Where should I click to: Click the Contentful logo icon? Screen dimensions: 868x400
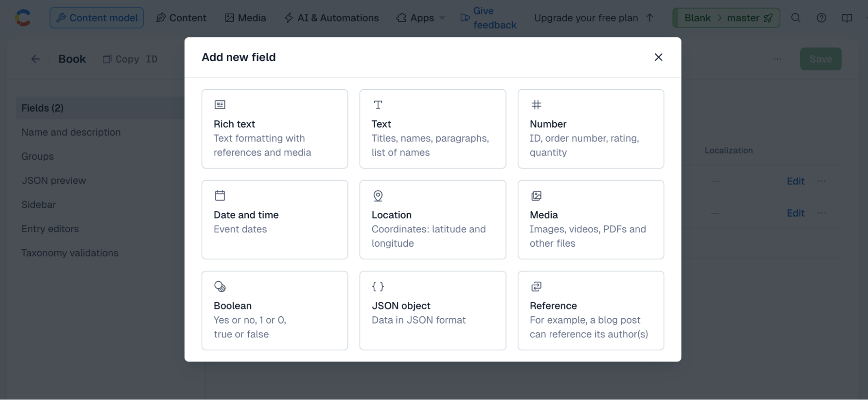(23, 18)
